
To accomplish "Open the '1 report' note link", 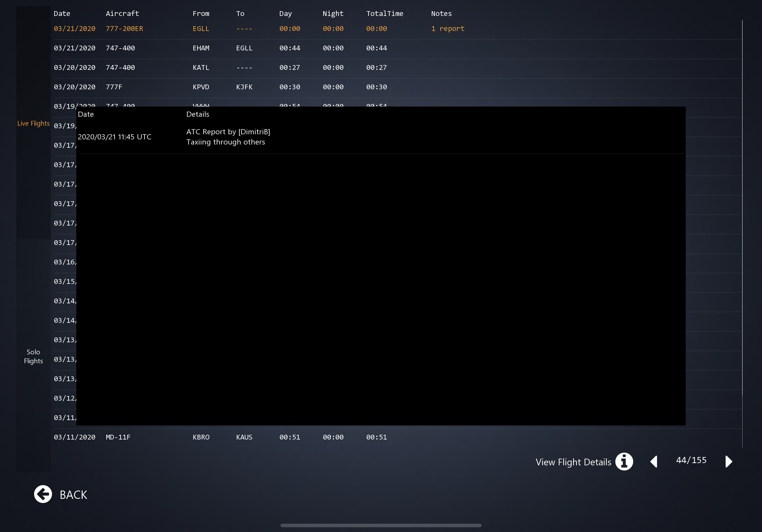I will tap(447, 28).
